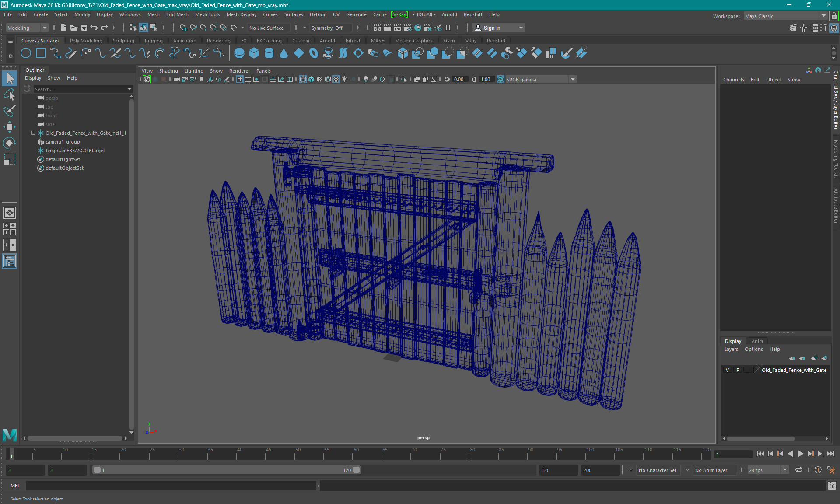This screenshot has height=504, width=840.
Task: Create a NURBS cube from shelf
Action: [254, 53]
